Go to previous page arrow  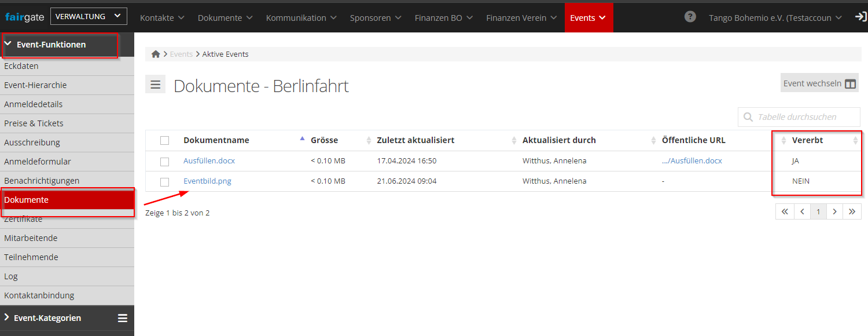(802, 211)
